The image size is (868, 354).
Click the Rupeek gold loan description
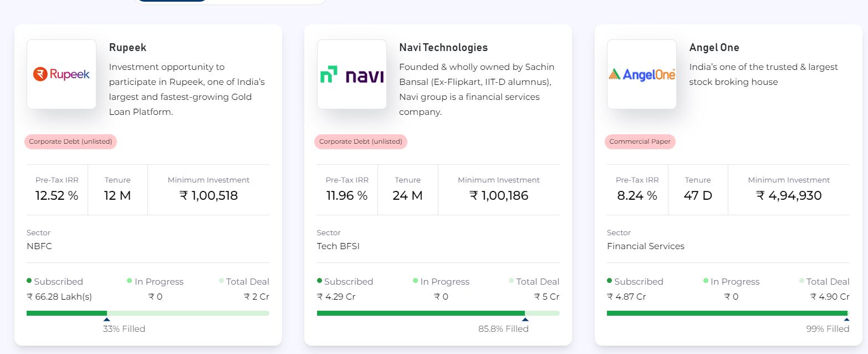point(187,89)
